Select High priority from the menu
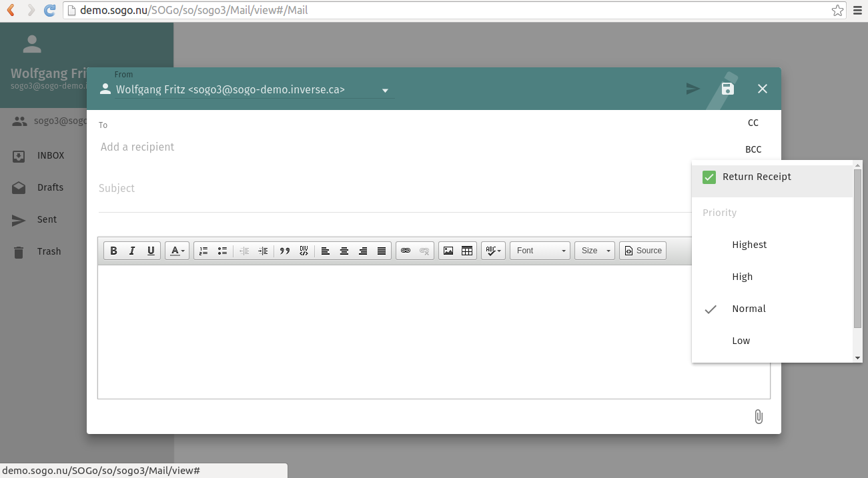Screen dimensions: 868x478 742,277
